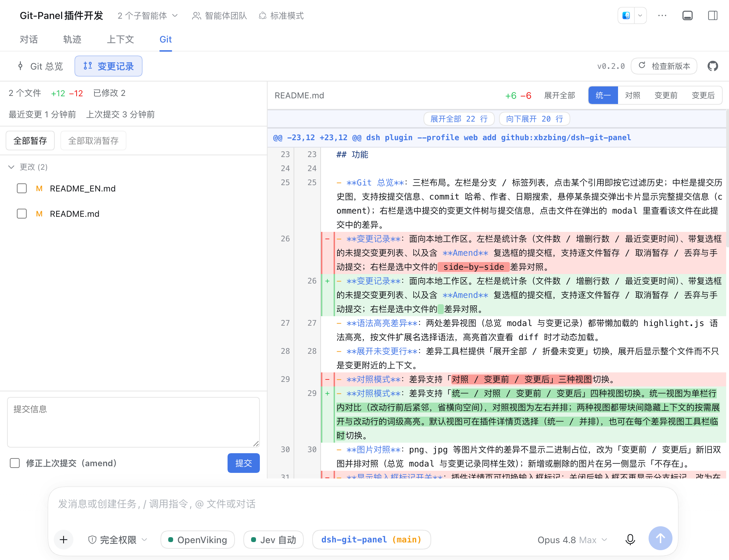This screenshot has width=729, height=560.
Task: Check the README_EN.md file checkbox
Action: [x=22, y=189]
